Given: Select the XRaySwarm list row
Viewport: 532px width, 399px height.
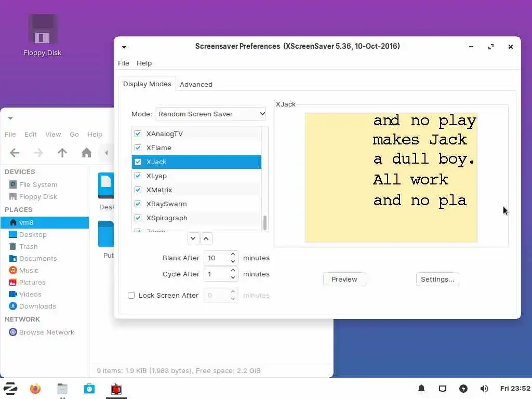Looking at the screenshot, I should [x=196, y=204].
